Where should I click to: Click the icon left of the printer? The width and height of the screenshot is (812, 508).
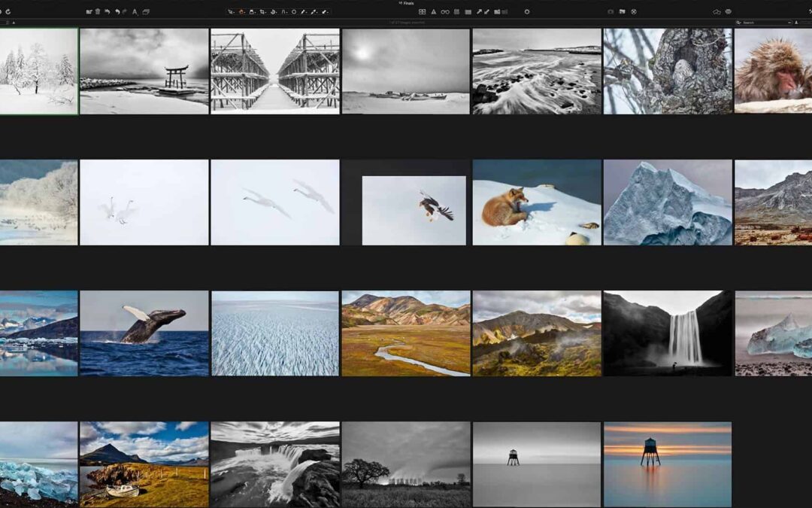[717, 11]
